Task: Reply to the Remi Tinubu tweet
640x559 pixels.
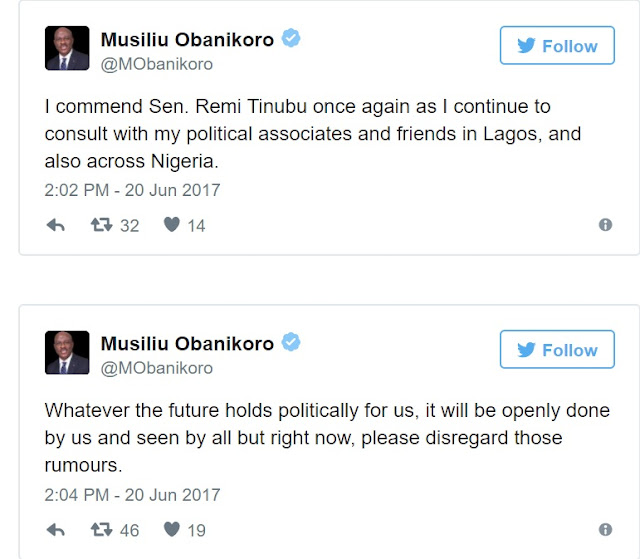Action: (x=56, y=226)
